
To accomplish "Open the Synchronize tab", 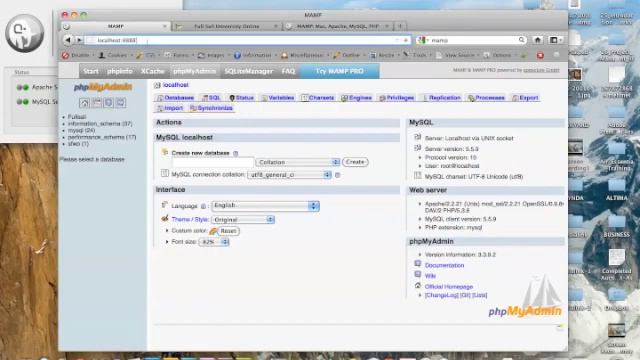I will pos(211,108).
